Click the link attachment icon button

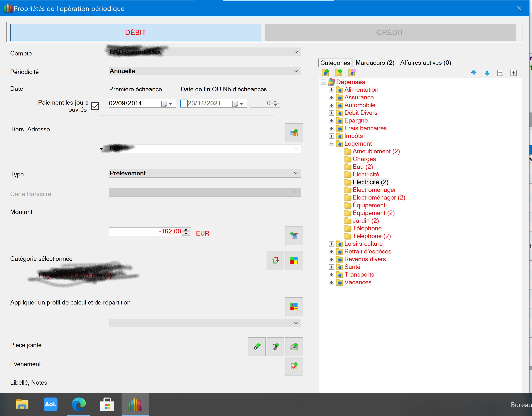[x=257, y=346]
